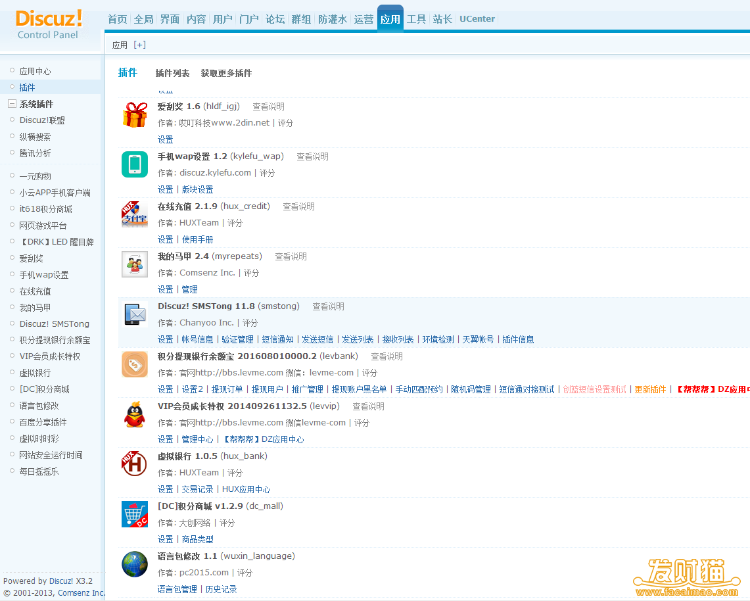Open 每日摇摇乐 in the sidebar

tap(39, 471)
